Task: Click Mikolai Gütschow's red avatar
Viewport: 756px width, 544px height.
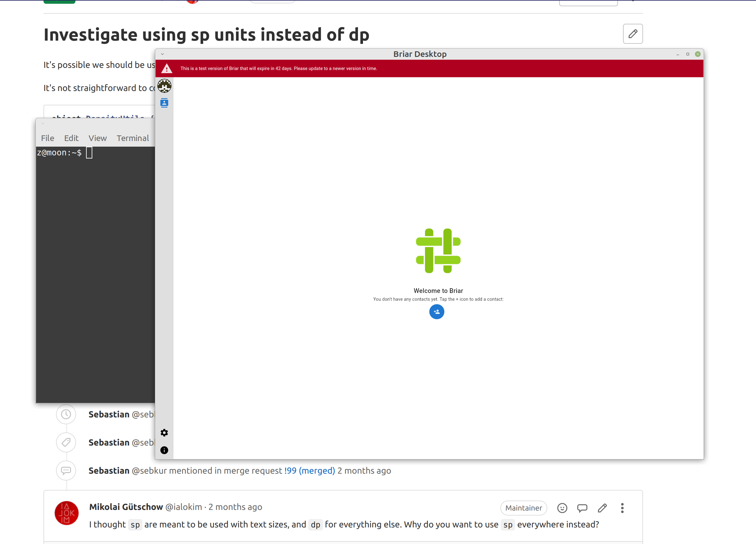Action: point(67,513)
